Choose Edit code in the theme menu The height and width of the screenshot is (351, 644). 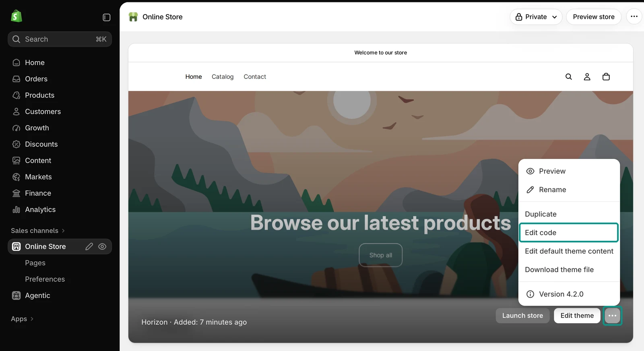coord(569,233)
